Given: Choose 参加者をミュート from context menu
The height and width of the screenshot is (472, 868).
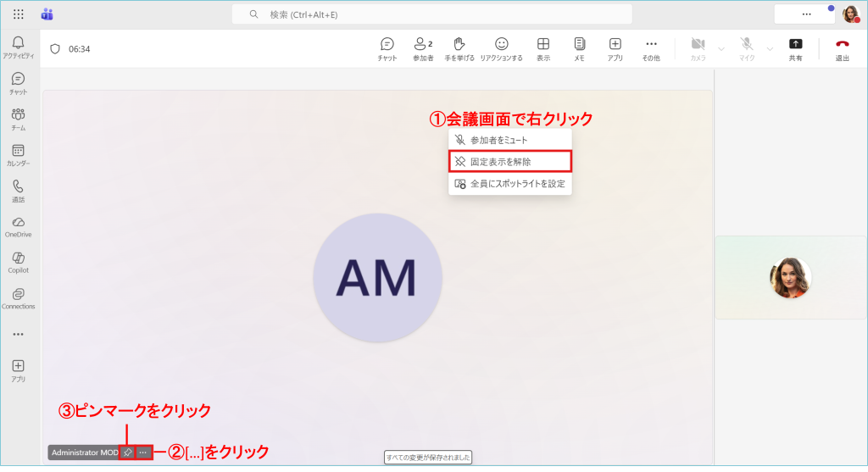Looking at the screenshot, I should pos(509,140).
